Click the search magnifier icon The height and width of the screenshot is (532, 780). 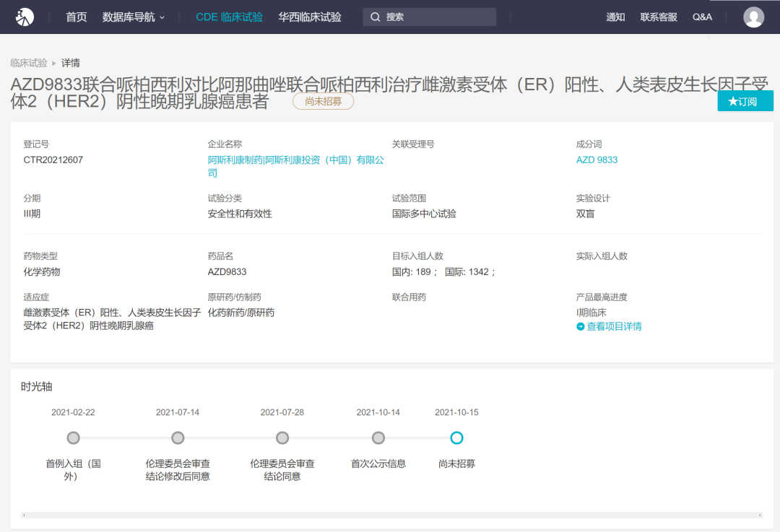(x=376, y=17)
